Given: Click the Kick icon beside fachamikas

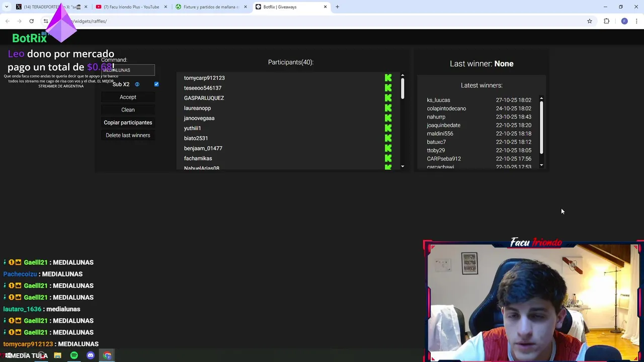Looking at the screenshot, I should pyautogui.click(x=388, y=158).
